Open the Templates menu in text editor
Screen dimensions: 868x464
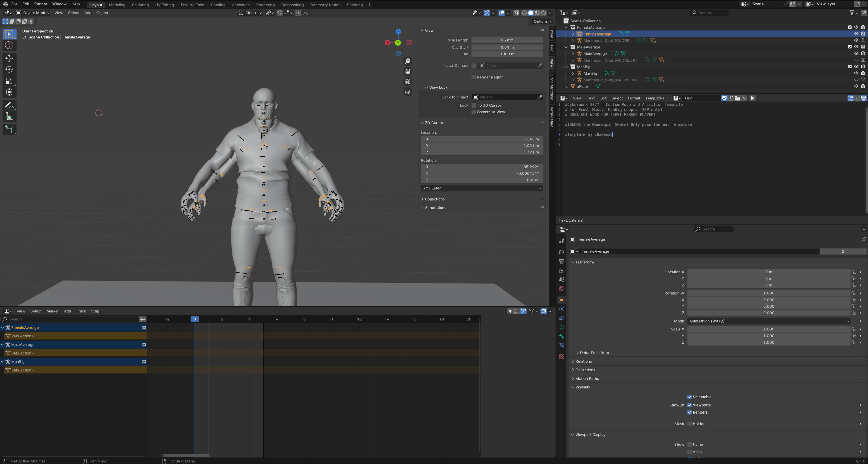pyautogui.click(x=654, y=98)
